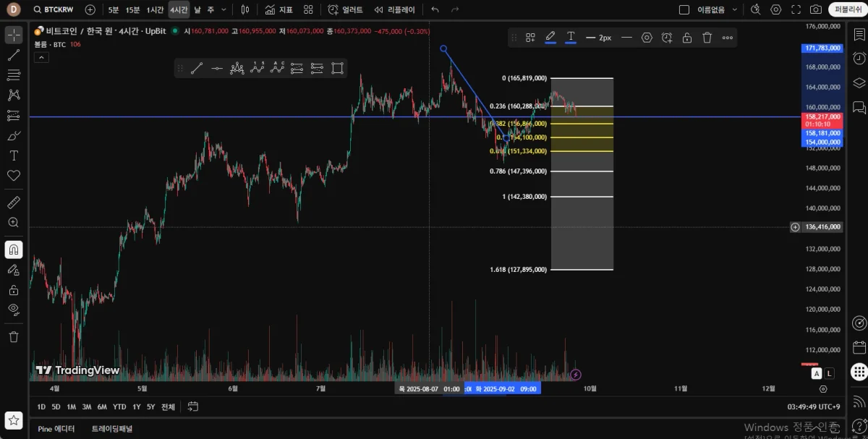The image size is (868, 439).
Task: Change line color with pencil swatch
Action: (550, 38)
